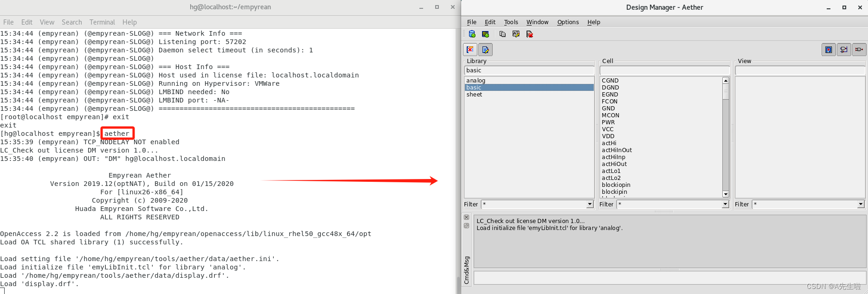Open the terminal View menu

47,22
